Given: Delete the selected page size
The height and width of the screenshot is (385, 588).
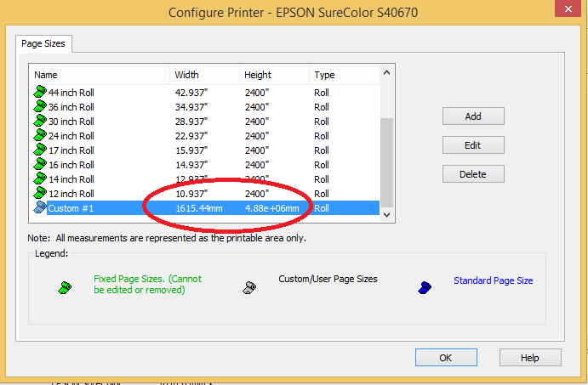Looking at the screenshot, I should point(473,174).
